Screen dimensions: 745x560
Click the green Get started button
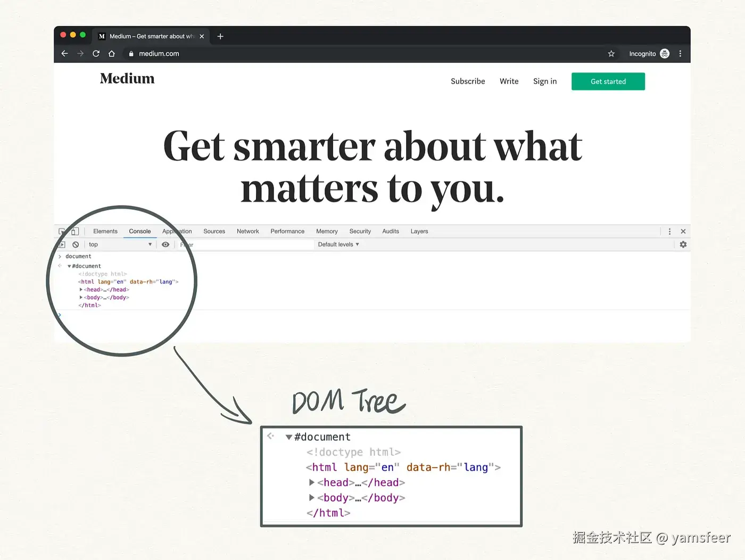608,81
